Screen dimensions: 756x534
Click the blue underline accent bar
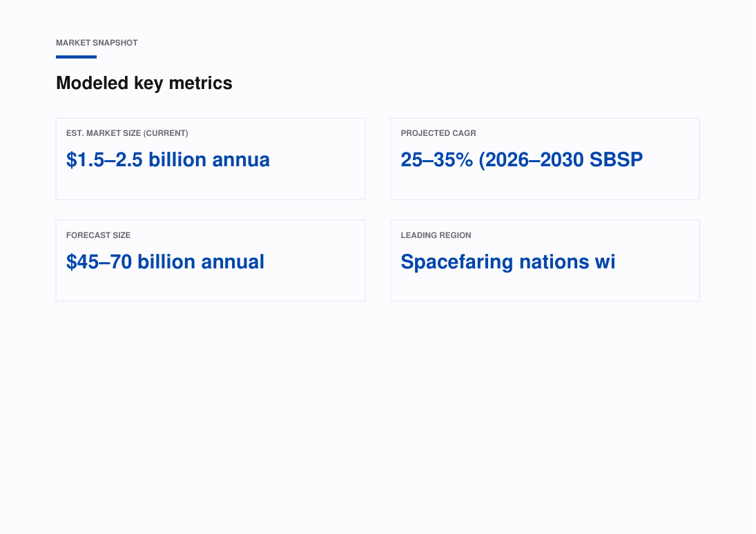(76, 57)
